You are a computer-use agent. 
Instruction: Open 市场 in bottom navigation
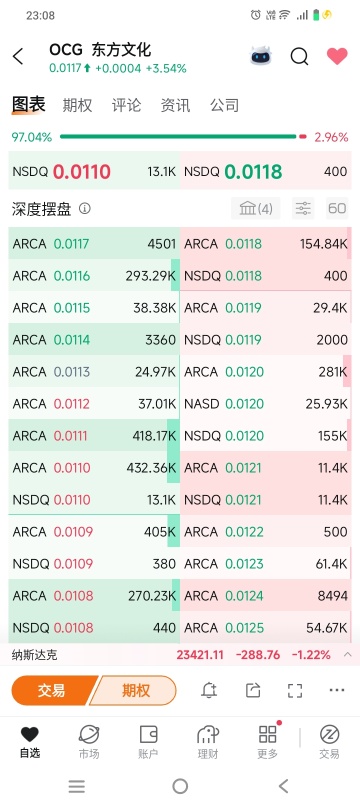[x=88, y=742]
